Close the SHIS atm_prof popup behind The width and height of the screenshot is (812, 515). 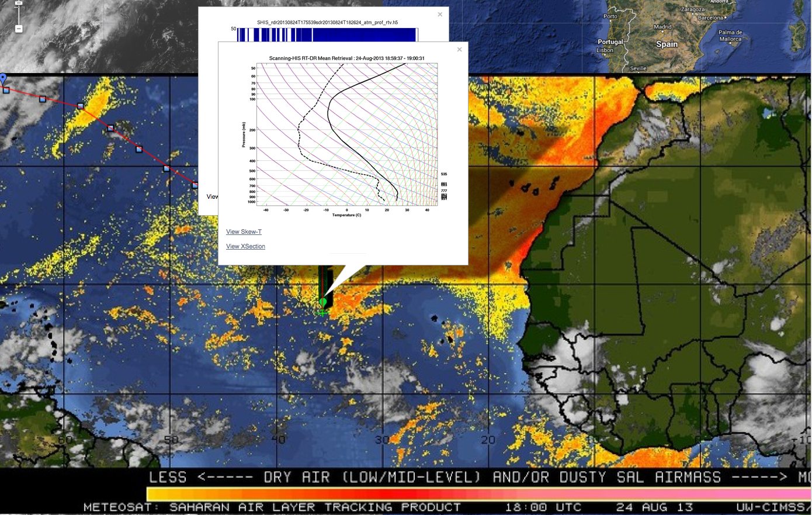(440, 15)
